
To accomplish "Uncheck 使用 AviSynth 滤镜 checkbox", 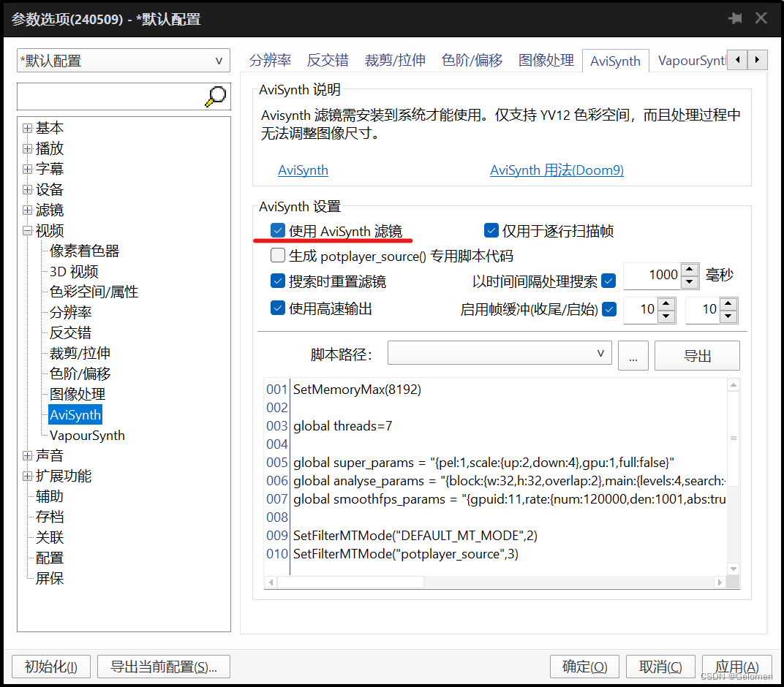I will tap(278, 231).
